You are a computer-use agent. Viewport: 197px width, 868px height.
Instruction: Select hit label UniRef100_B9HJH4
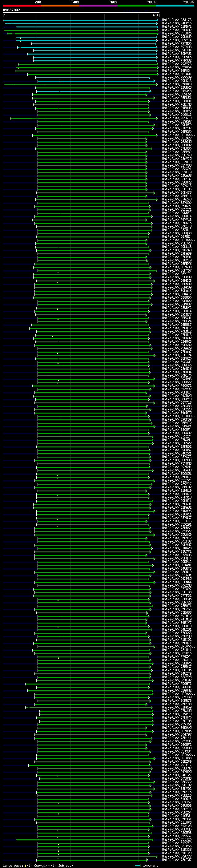[177, 50]
